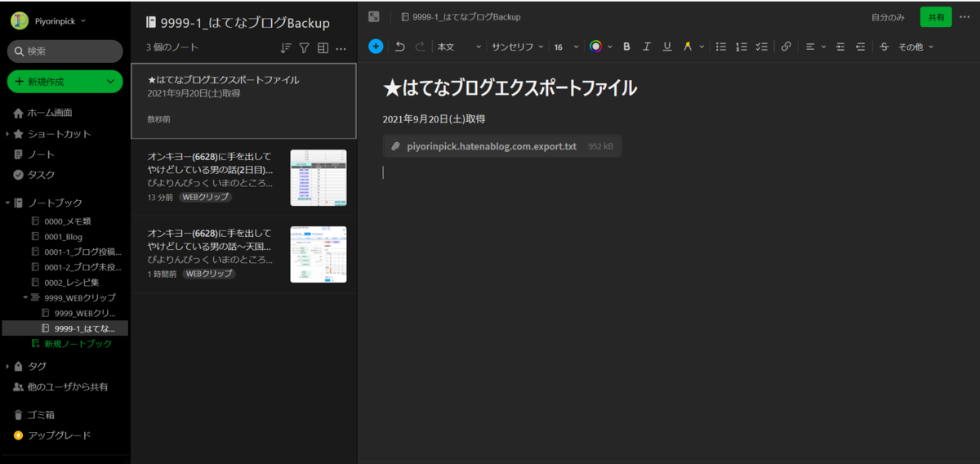Decrease the paragraph indent

[x=860, y=47]
